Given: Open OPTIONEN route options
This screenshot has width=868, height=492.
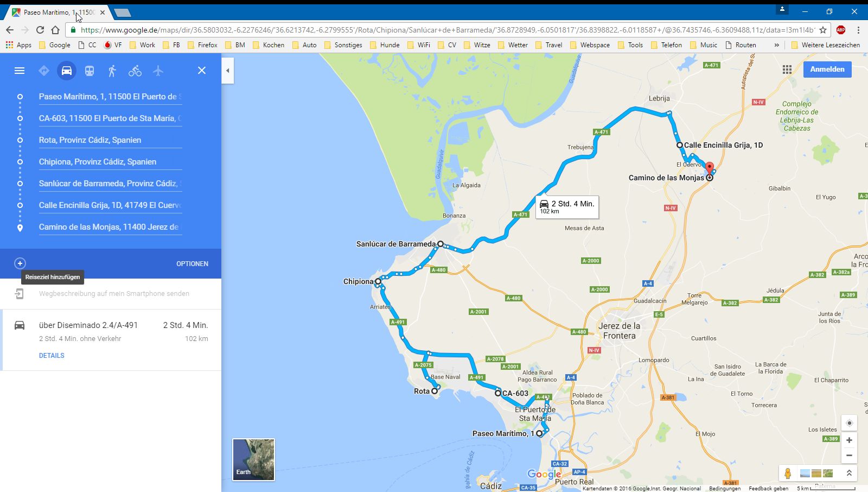Looking at the screenshot, I should (x=192, y=264).
